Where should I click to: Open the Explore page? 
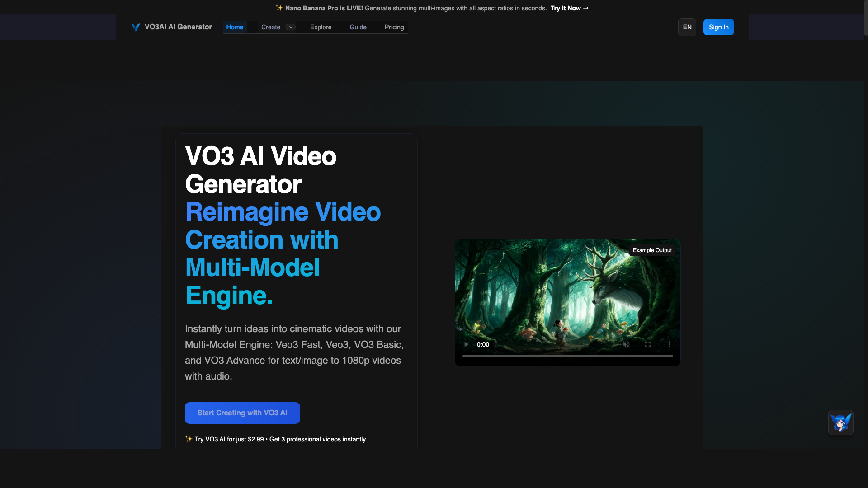point(321,27)
